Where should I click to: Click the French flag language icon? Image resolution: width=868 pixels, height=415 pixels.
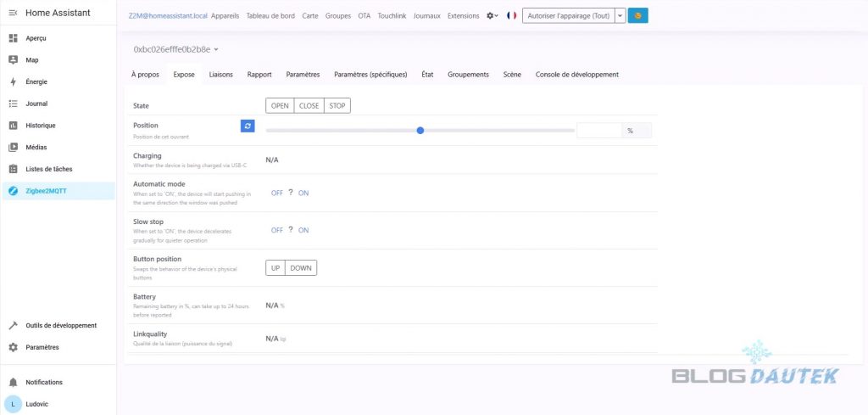click(512, 16)
